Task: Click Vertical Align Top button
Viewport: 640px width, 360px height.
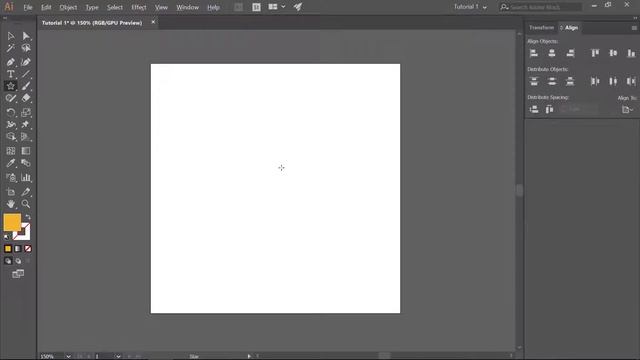Action: [595, 53]
